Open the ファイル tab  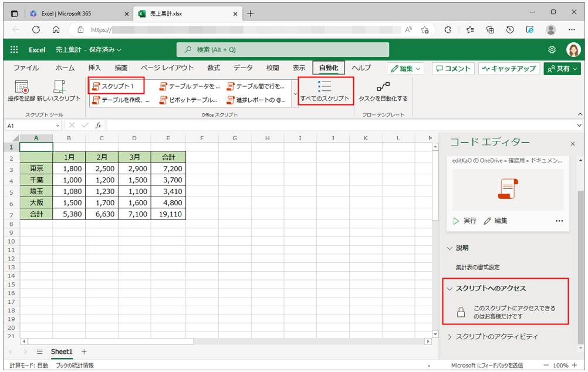(26, 68)
